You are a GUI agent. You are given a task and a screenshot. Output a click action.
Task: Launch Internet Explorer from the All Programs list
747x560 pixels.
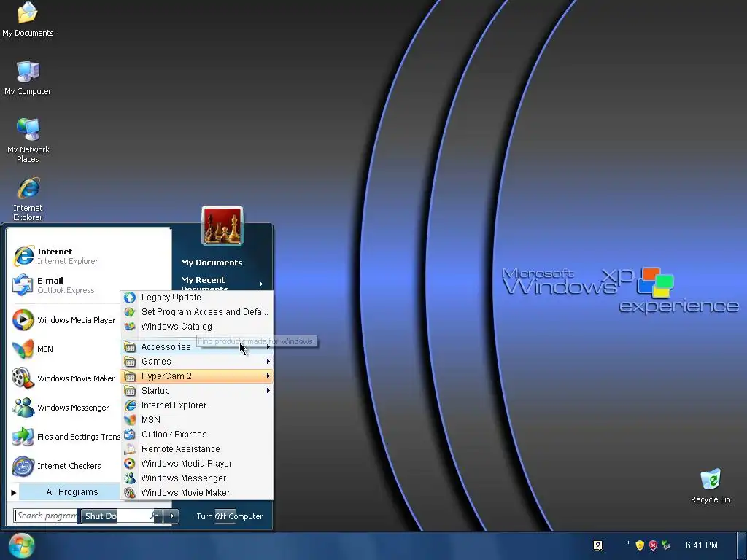(x=197, y=405)
